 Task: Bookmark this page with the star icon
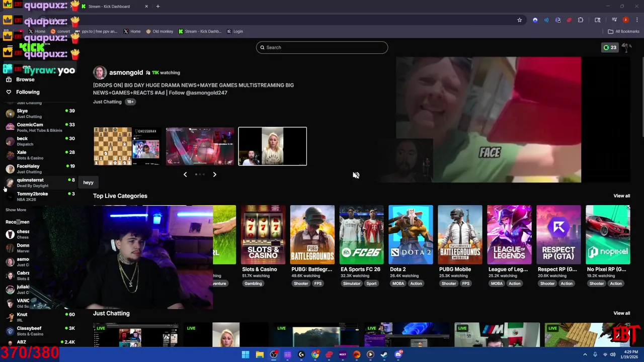point(519,20)
